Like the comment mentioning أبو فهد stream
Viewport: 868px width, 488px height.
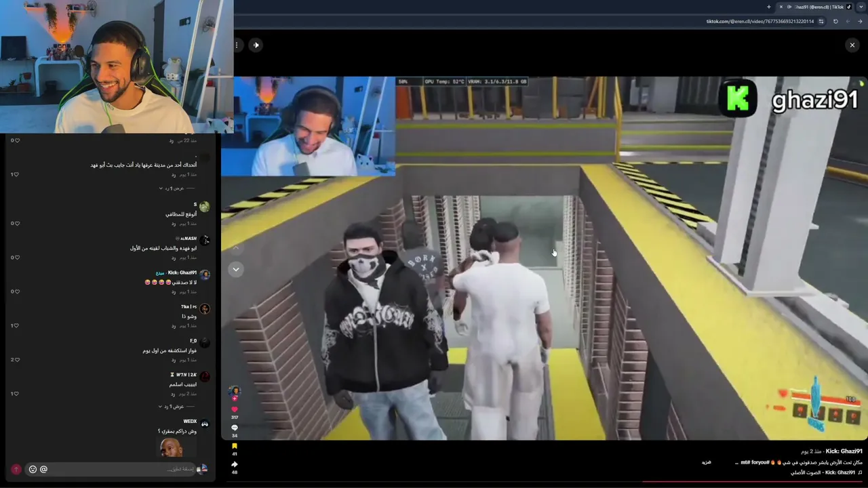[16, 174]
